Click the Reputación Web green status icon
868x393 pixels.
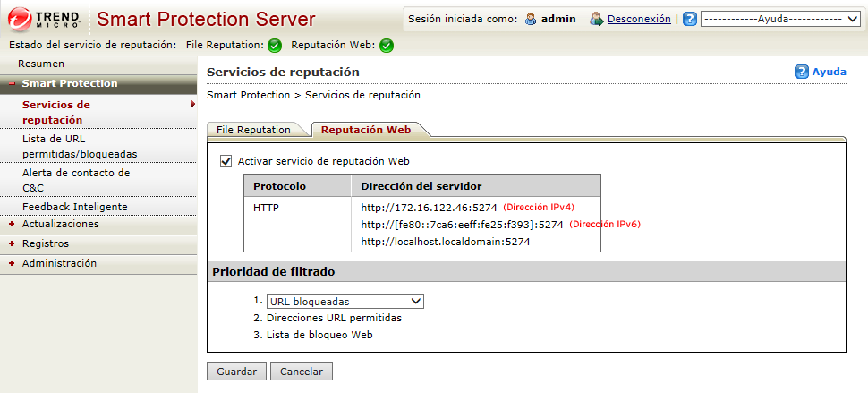coord(387,46)
